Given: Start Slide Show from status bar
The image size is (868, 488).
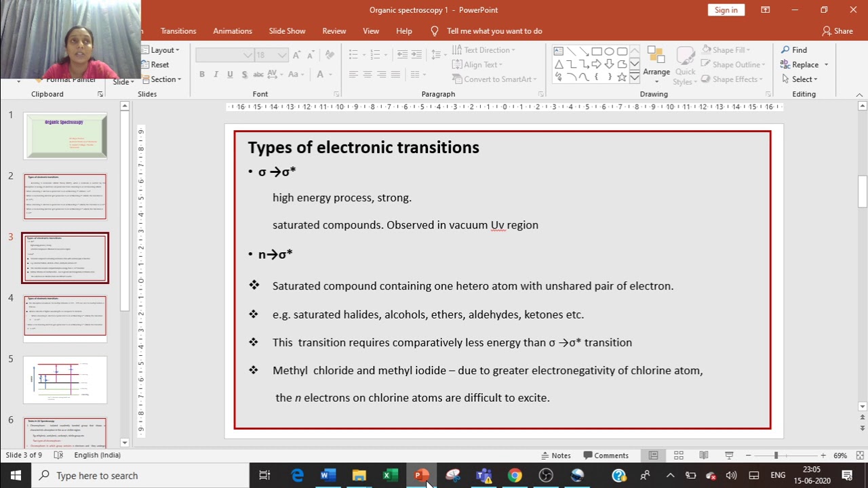Looking at the screenshot, I should pyautogui.click(x=729, y=455).
